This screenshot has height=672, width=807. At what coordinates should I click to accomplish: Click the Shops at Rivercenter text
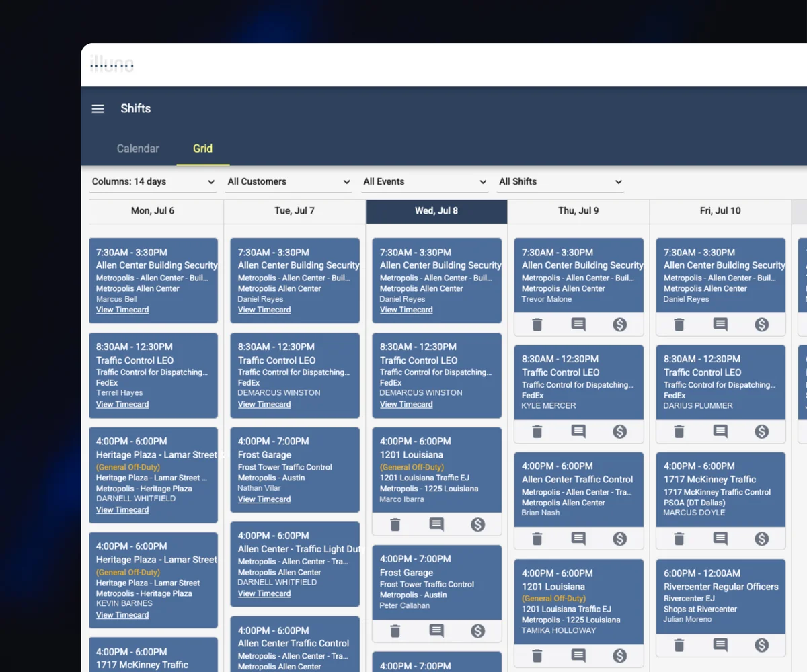point(700,610)
